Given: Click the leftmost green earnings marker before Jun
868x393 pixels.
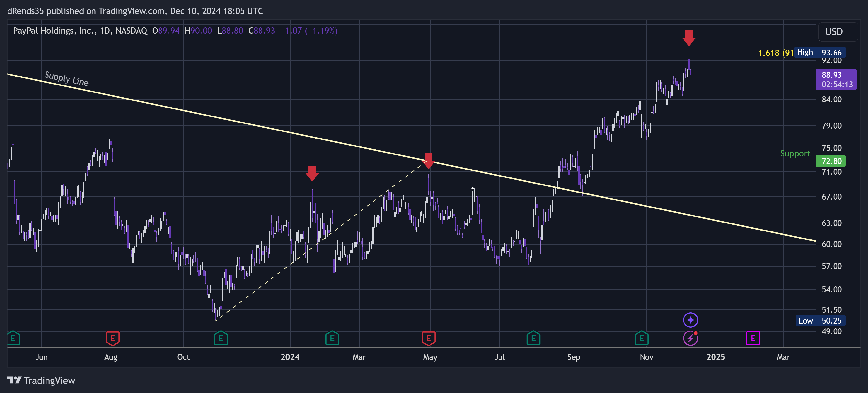Looking at the screenshot, I should click(13, 338).
